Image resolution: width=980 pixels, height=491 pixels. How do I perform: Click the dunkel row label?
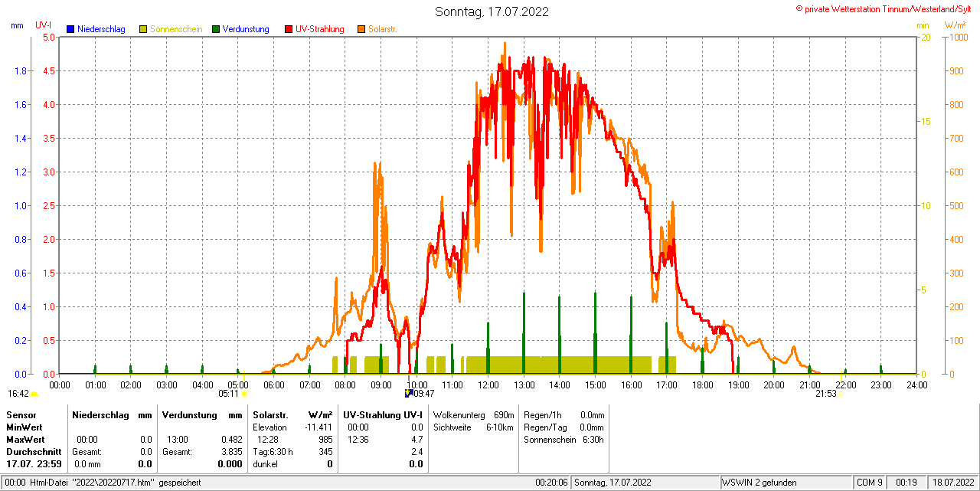click(x=265, y=464)
